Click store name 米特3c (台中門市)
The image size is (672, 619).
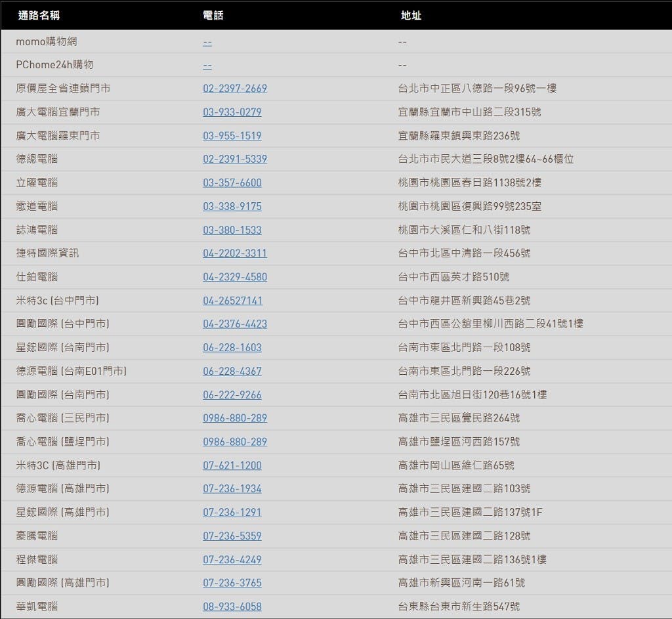point(58,301)
